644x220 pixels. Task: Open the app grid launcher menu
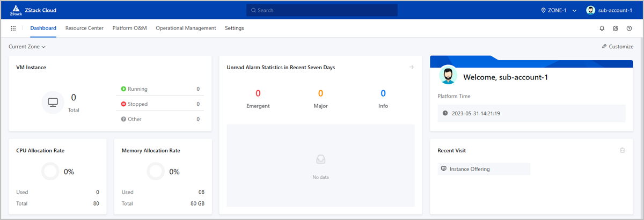[13, 28]
